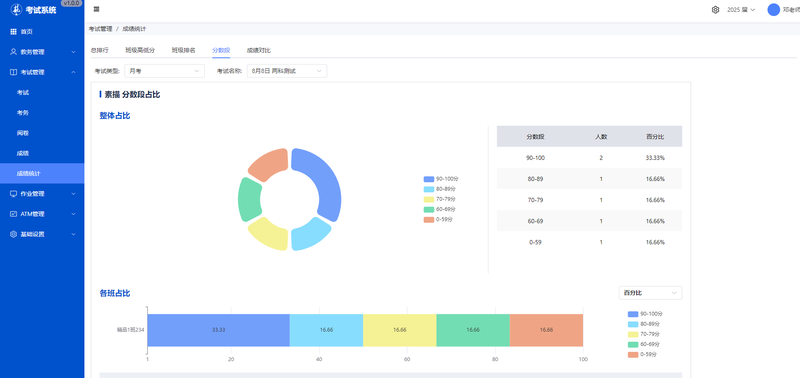Click the blue 33.33 bar segment

[218, 330]
